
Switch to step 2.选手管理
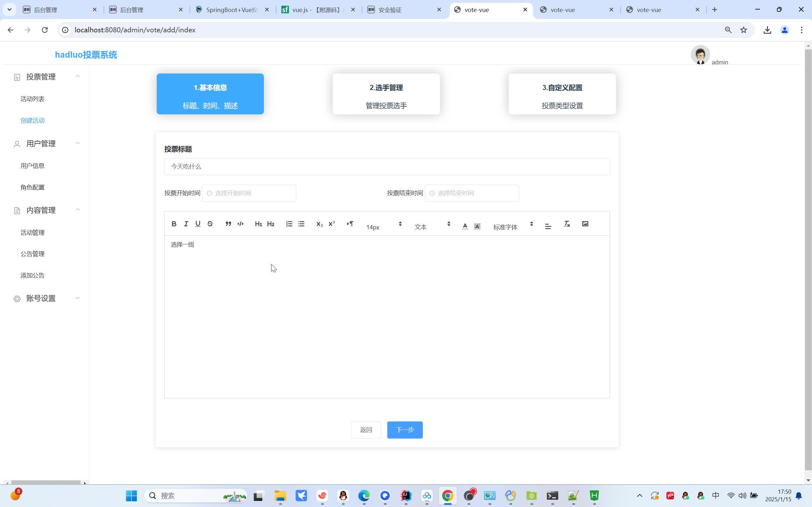coord(386,94)
